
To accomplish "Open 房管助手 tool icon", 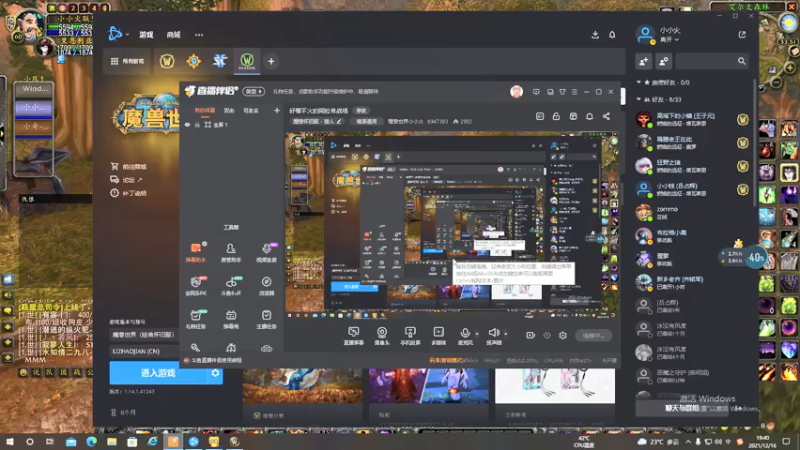I will (x=231, y=252).
